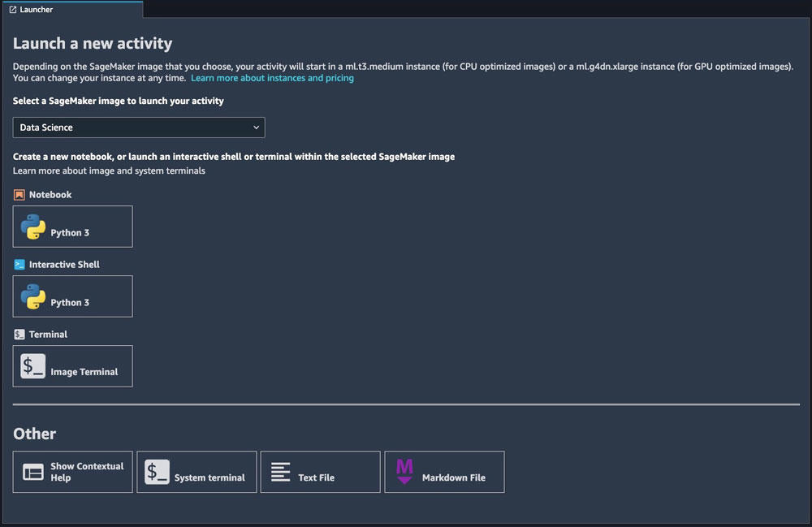Click the purple Markdown M icon
The image size is (812, 527).
tap(404, 472)
